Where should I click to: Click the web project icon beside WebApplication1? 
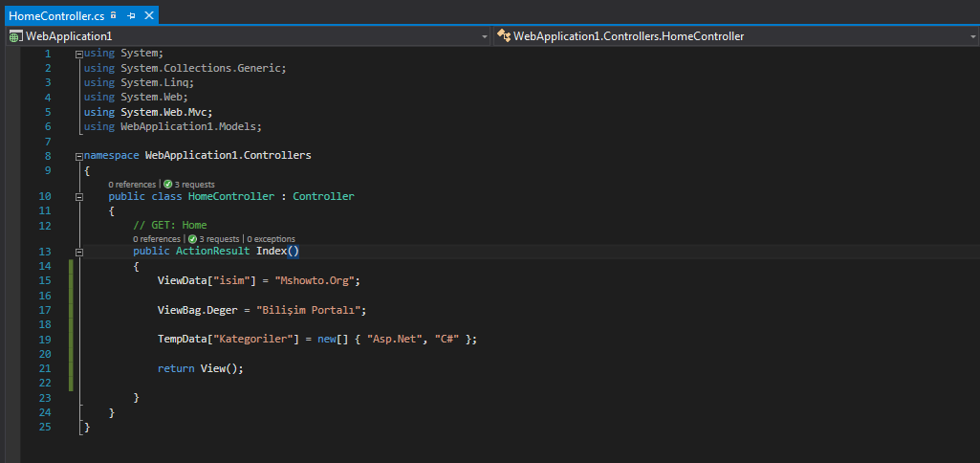15,36
